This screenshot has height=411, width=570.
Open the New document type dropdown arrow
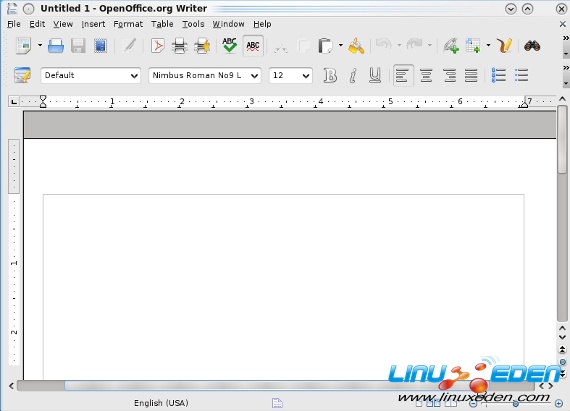pos(40,45)
